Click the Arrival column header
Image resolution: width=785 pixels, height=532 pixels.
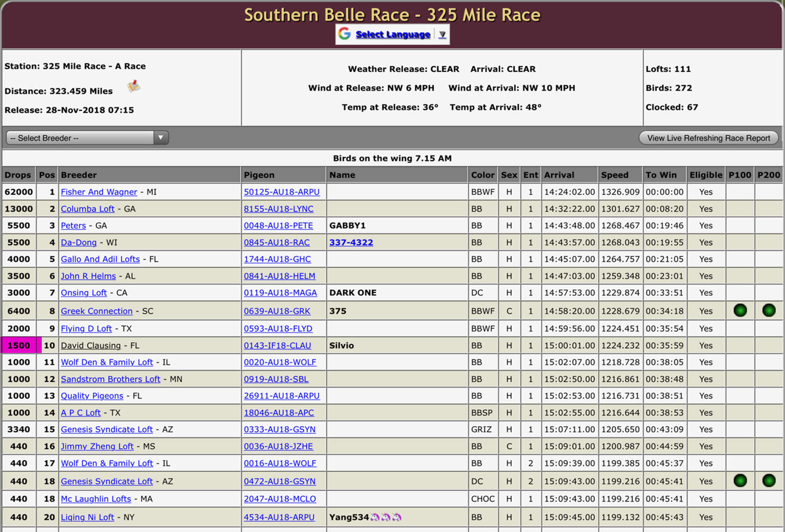[x=559, y=175]
